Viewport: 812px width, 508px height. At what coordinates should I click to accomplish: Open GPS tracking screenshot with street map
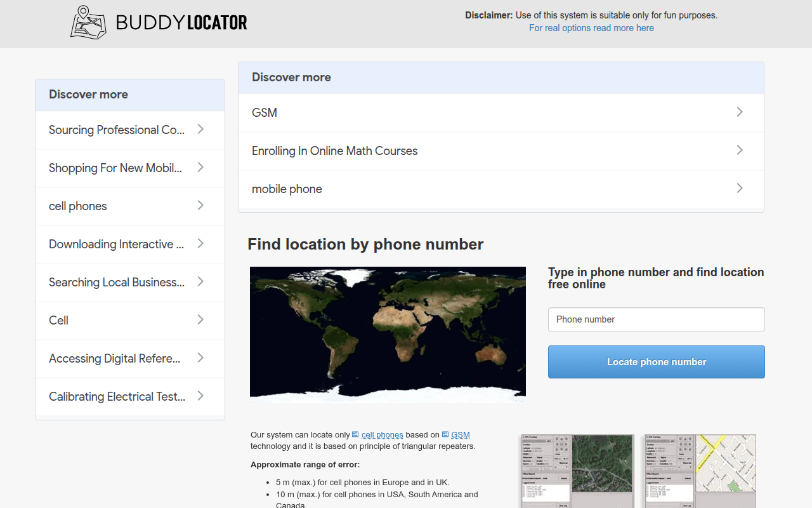[699, 471]
